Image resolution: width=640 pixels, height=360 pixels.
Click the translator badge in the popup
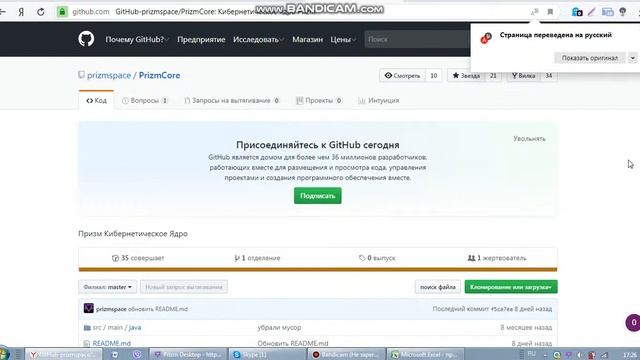(x=486, y=38)
